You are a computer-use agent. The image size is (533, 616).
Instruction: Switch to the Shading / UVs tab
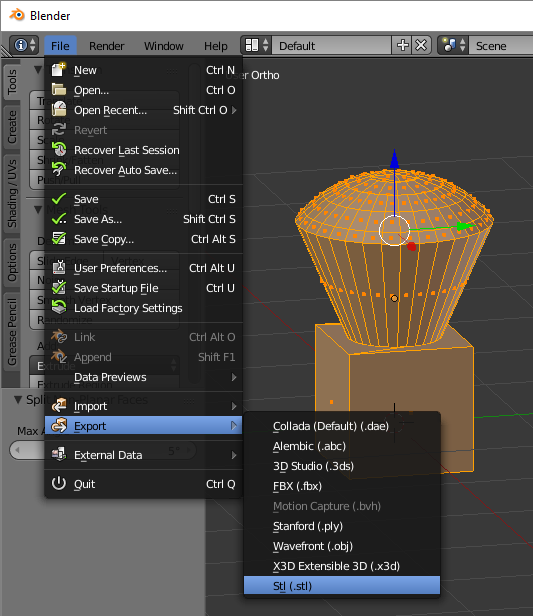(x=12, y=193)
